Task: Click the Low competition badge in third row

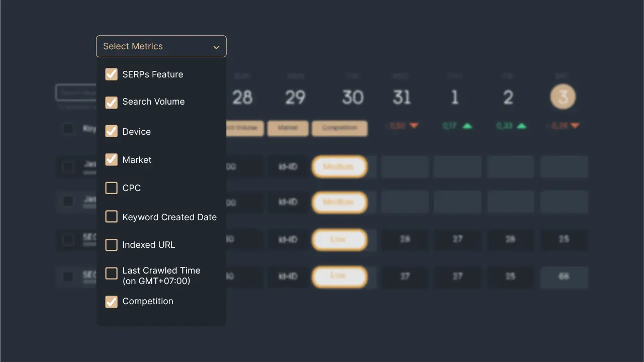Action: click(x=339, y=239)
